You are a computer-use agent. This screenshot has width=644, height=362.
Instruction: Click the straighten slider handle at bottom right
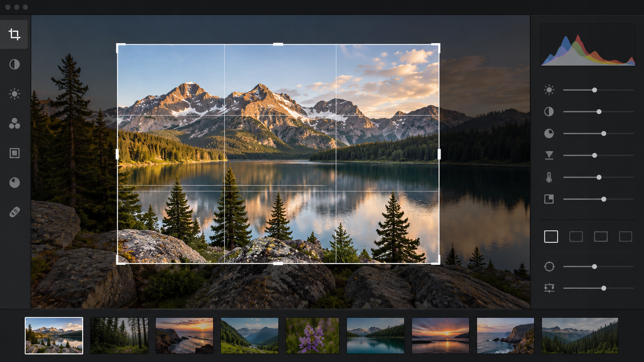[604, 288]
